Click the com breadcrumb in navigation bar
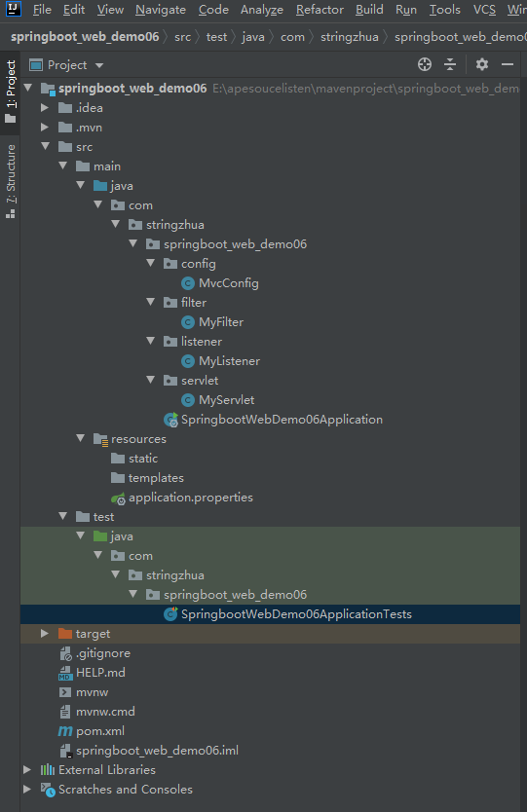This screenshot has width=527, height=812. pyautogui.click(x=293, y=37)
